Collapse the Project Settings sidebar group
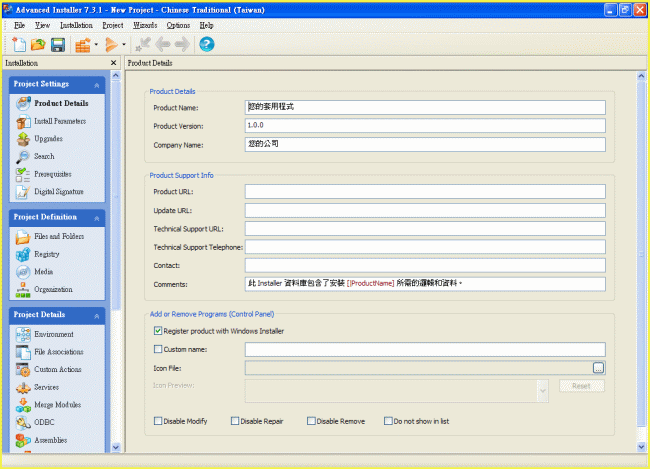Viewport: 650px width, 469px height. (98, 85)
